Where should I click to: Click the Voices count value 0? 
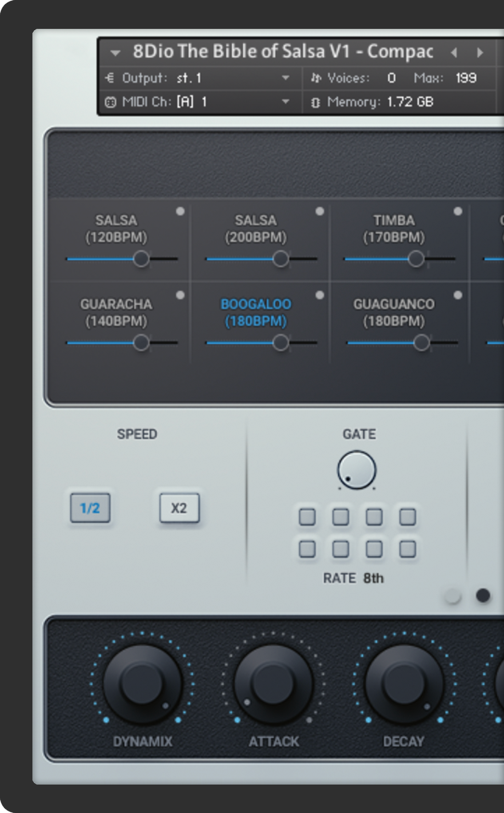tap(391, 78)
